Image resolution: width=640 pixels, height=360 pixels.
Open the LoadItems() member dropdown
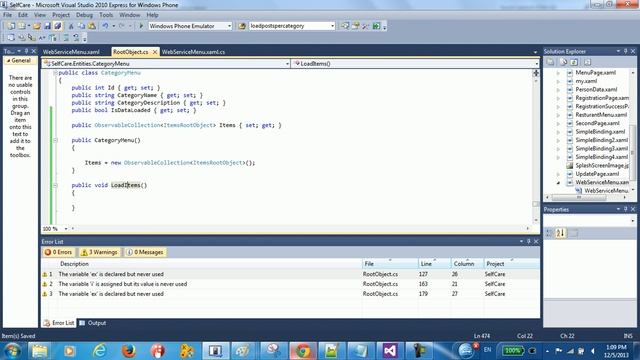(536, 64)
